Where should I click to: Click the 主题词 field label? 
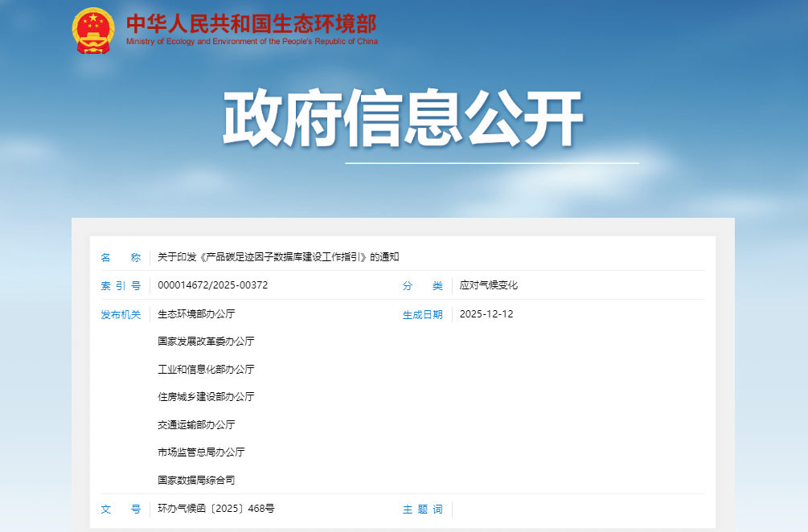coord(423,509)
